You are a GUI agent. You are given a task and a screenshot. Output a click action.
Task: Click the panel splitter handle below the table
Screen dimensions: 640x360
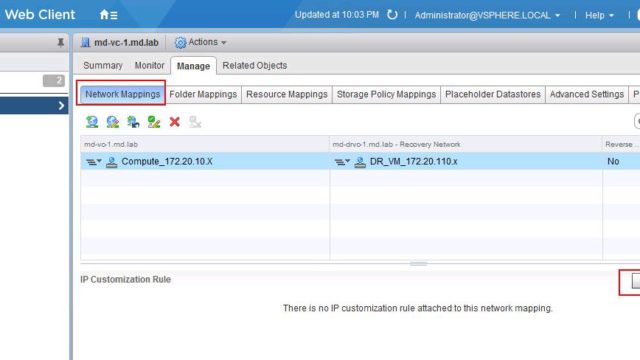[418, 264]
